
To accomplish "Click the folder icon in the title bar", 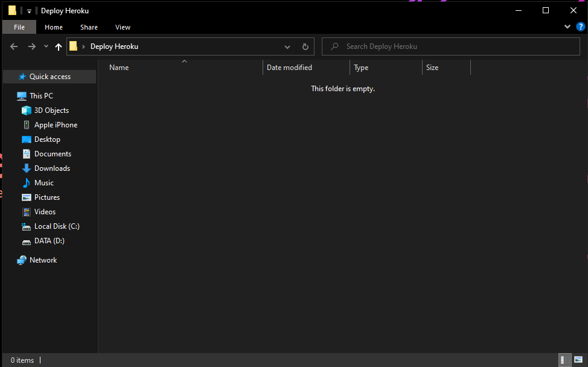I will (12, 10).
